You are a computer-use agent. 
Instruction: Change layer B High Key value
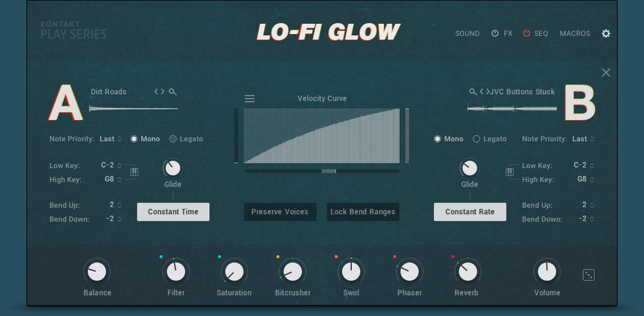pyautogui.click(x=586, y=179)
